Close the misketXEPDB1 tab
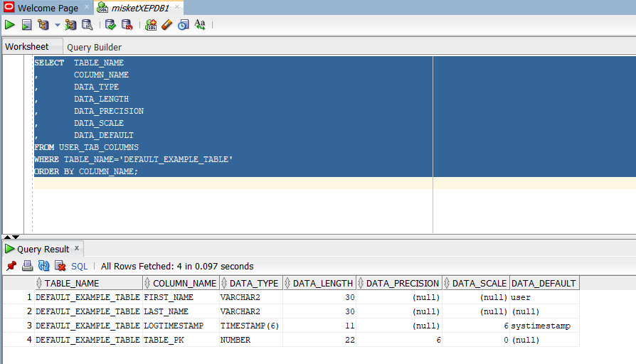 coord(177,7)
